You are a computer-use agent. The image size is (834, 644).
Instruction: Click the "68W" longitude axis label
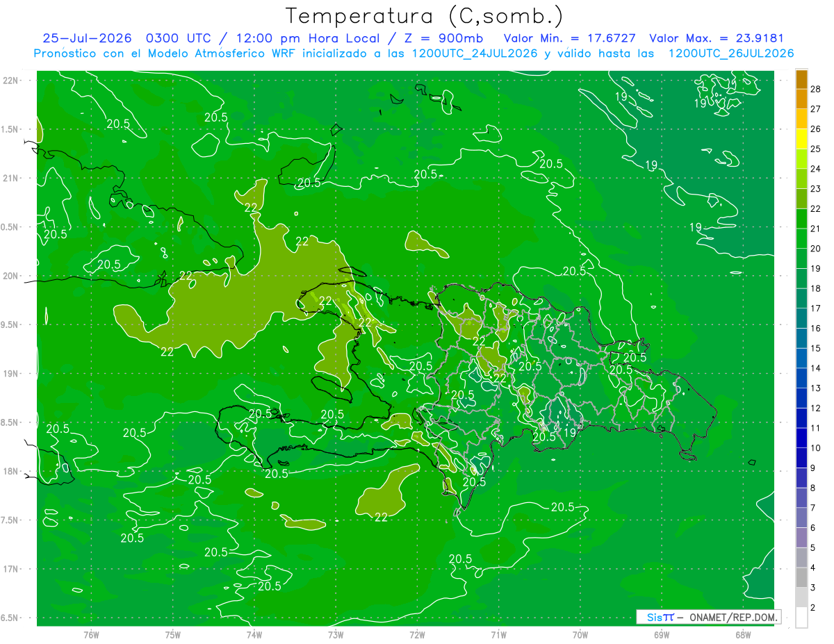click(x=743, y=634)
